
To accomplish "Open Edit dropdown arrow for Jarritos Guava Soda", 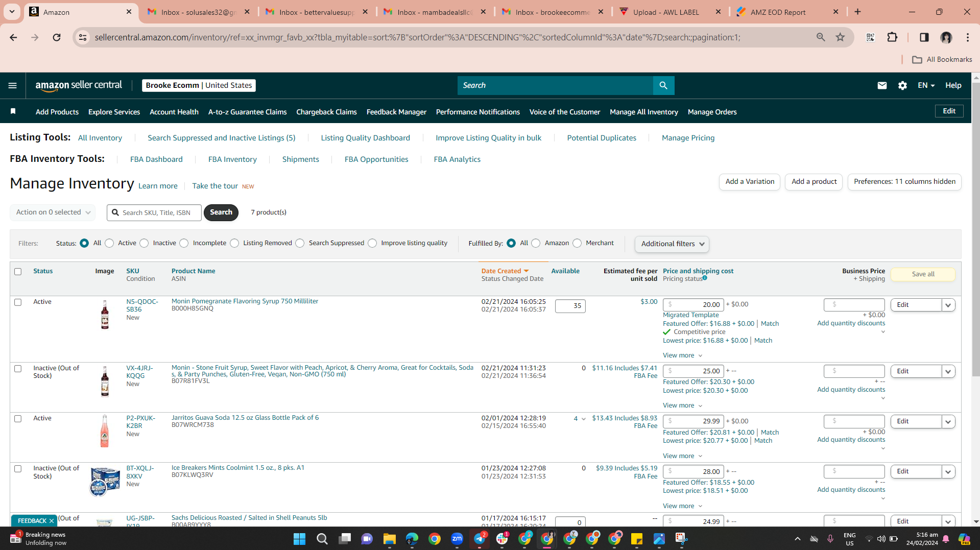I will 948,421.
